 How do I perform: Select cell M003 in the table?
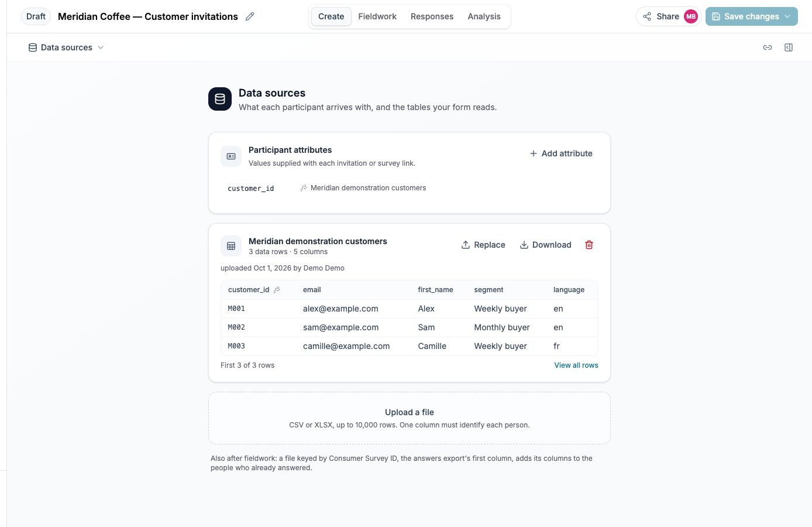coord(236,346)
